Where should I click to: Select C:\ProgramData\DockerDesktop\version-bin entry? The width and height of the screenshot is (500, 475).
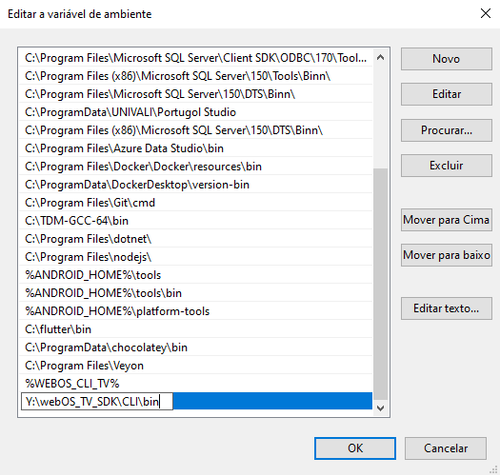(196, 185)
